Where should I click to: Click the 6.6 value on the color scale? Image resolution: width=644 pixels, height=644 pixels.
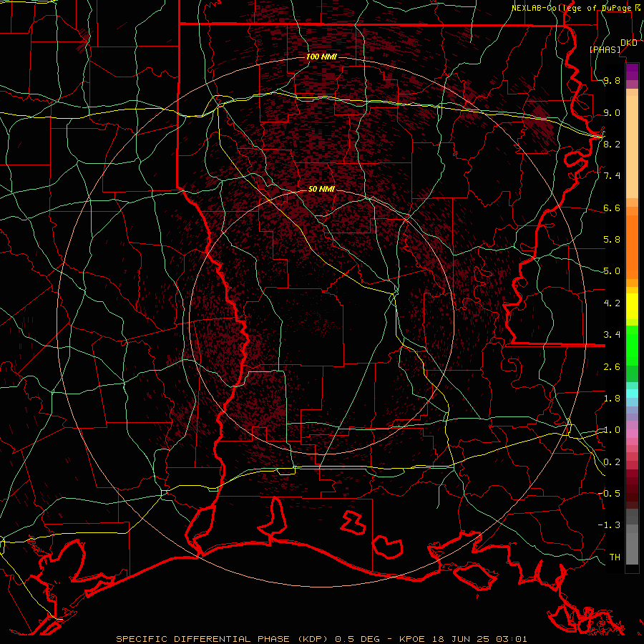612,208
